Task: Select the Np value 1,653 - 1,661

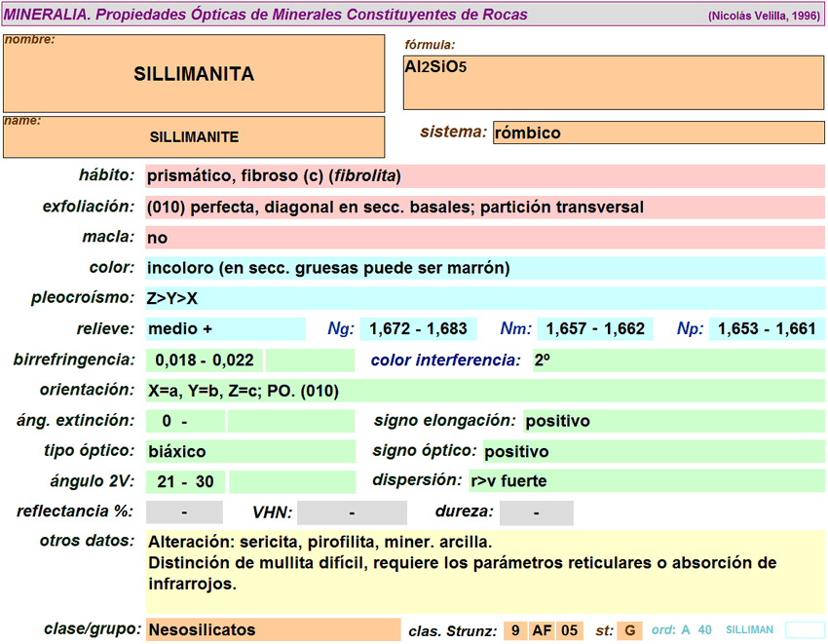Action: click(x=767, y=329)
